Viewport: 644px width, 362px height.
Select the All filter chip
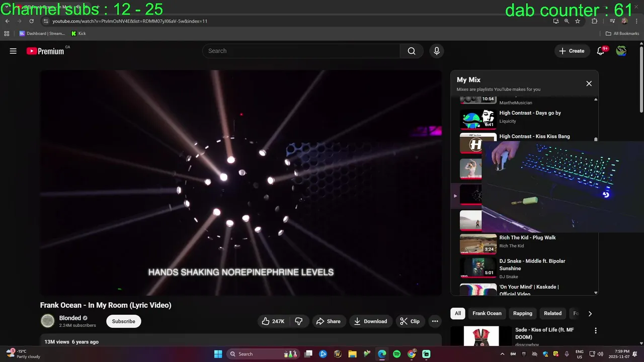458,313
